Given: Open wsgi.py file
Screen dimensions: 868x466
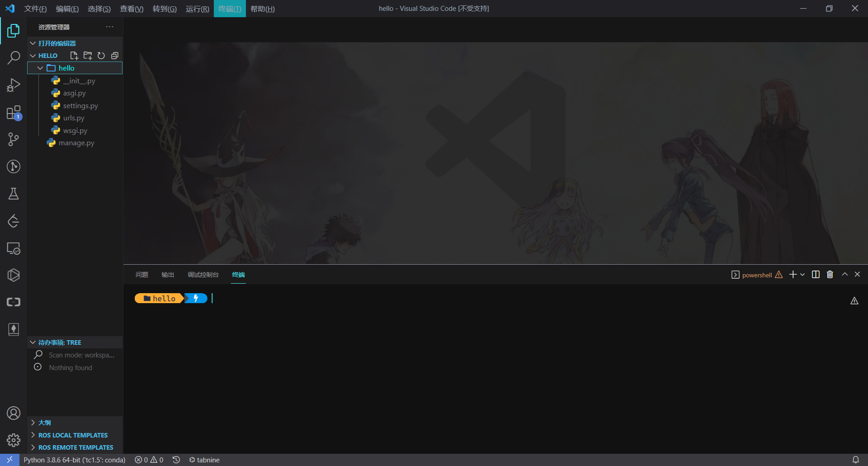Looking at the screenshot, I should [x=75, y=130].
